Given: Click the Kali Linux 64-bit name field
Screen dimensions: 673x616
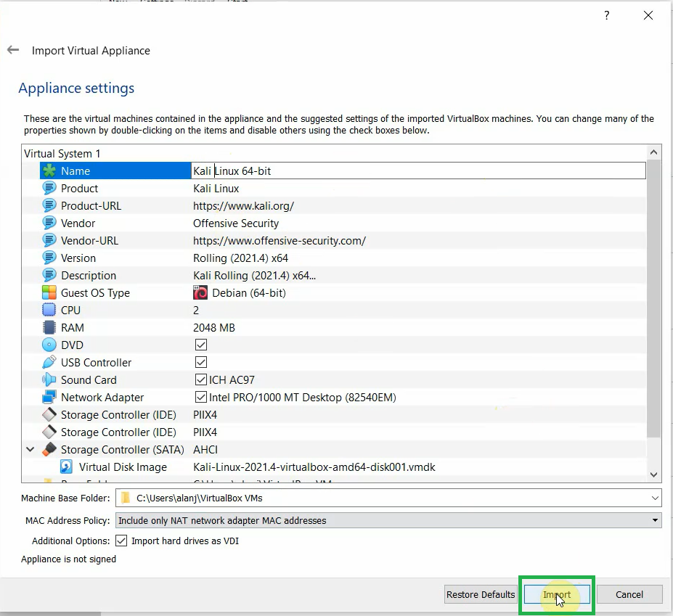Looking at the screenshot, I should 290,171.
